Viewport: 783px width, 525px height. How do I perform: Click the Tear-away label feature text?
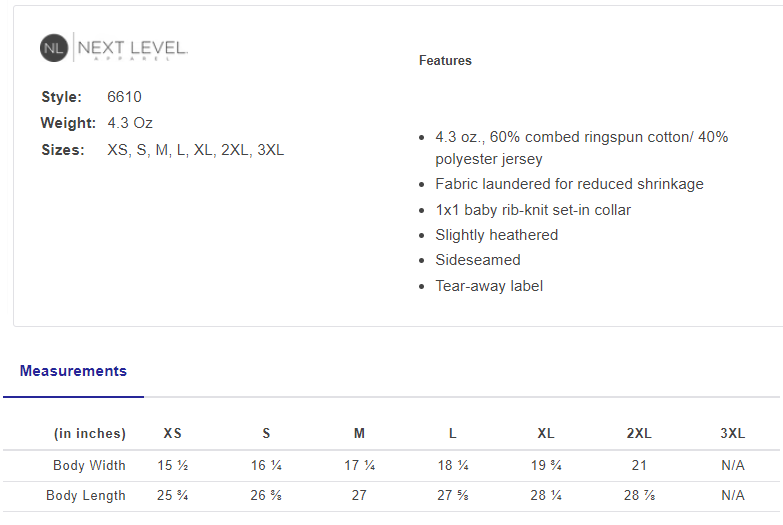[x=489, y=286]
